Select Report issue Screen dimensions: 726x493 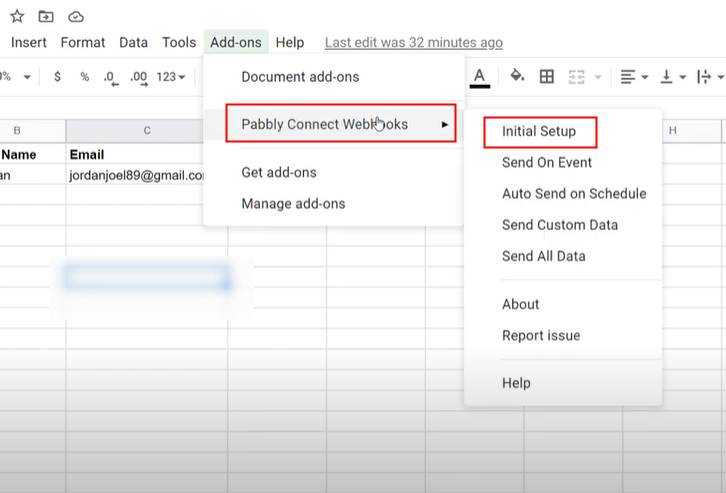point(563,336)
